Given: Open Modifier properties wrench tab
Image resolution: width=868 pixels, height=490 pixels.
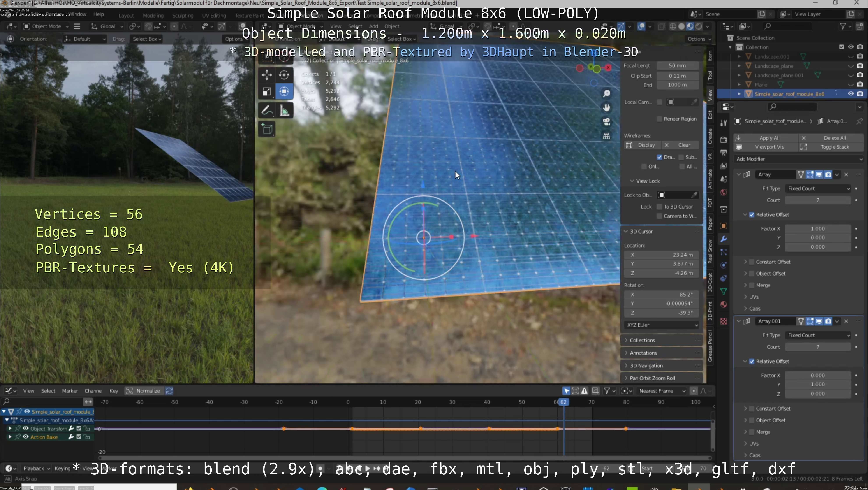Looking at the screenshot, I should (724, 239).
